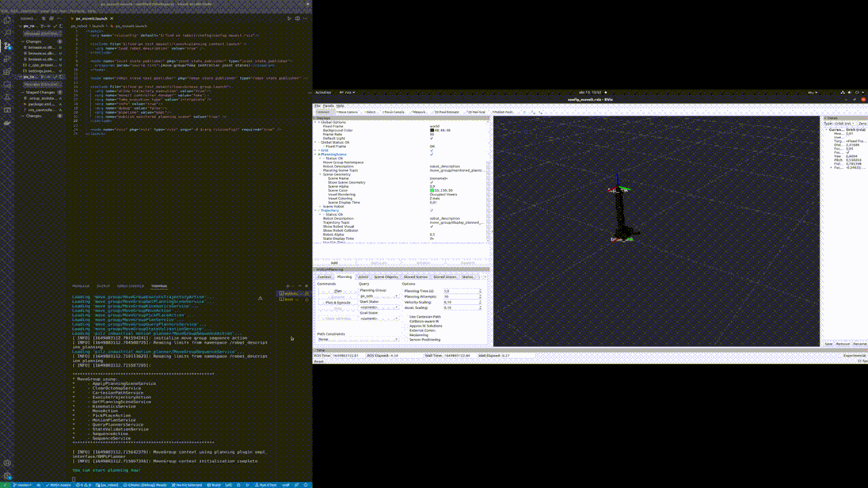Run the launch file with play icon
The height and width of the screenshot is (488, 868).
click(x=290, y=18)
